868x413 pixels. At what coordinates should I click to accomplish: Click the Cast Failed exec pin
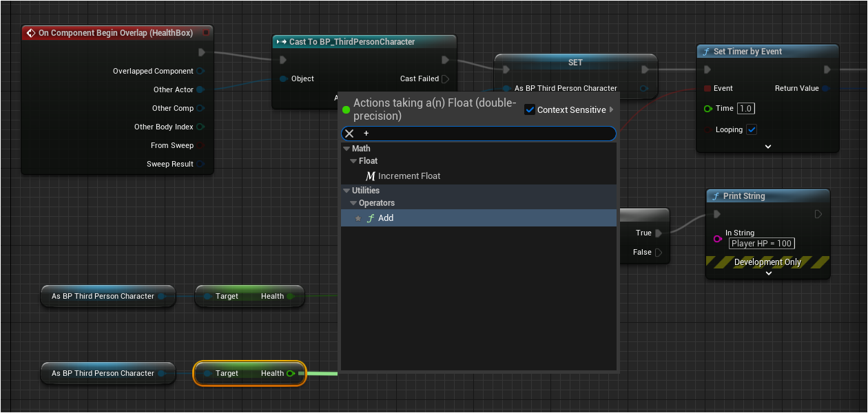tap(445, 78)
